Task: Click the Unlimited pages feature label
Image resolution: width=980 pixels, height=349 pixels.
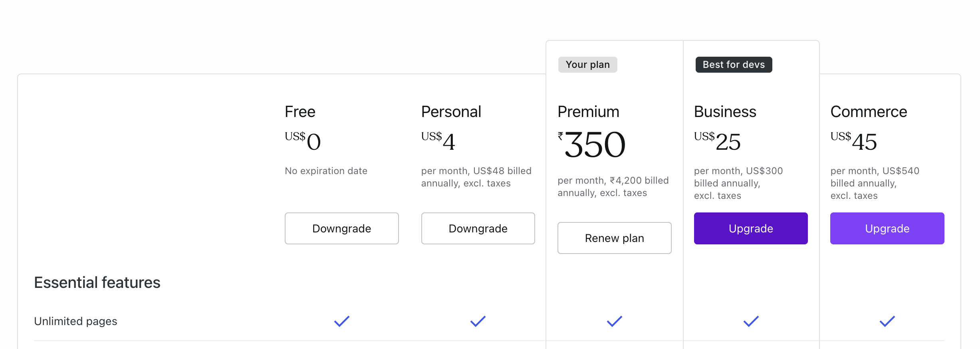Action: coord(75,321)
